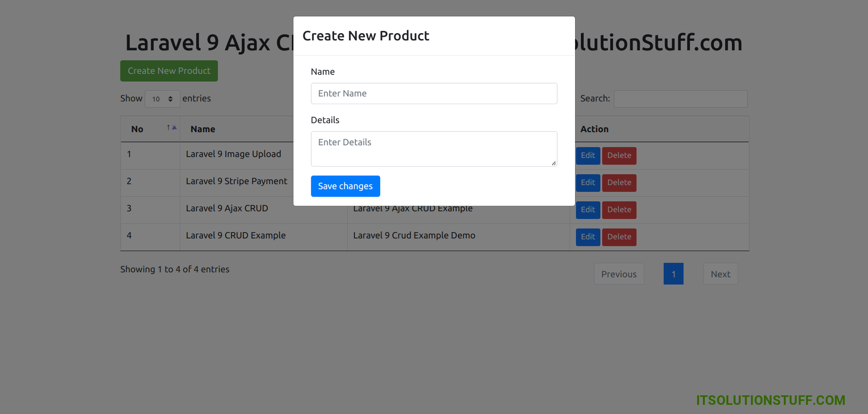Go to the Next page
868x414 pixels.
tap(720, 274)
